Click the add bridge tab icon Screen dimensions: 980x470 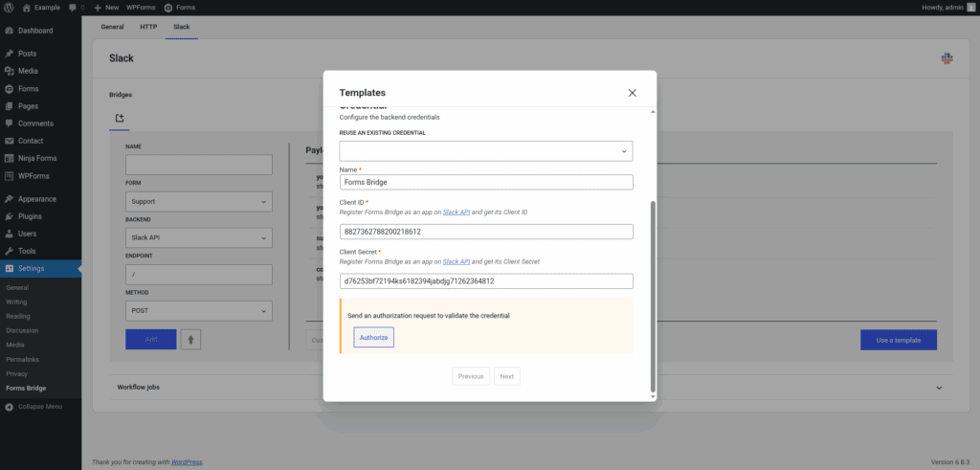pos(120,119)
